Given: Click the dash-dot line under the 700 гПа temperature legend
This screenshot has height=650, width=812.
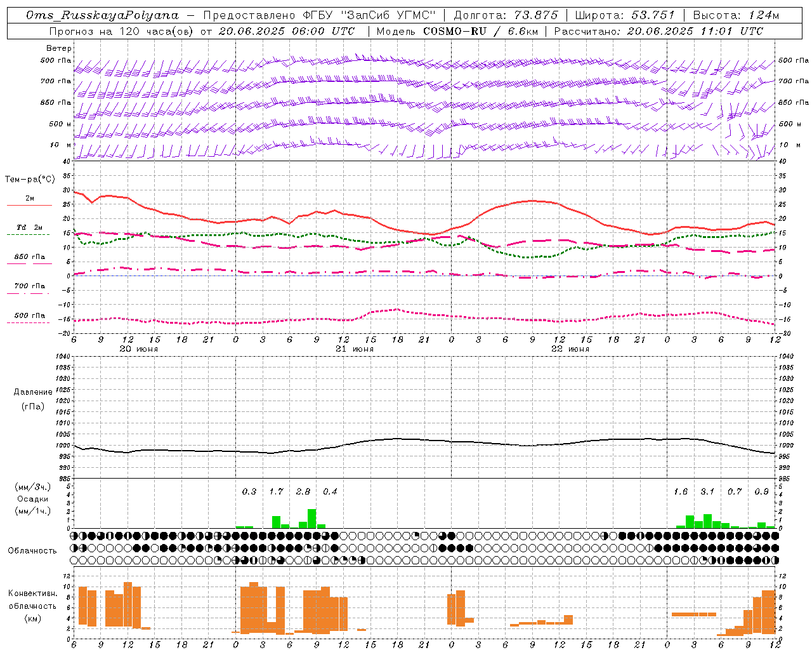Looking at the screenshot, I should click(x=29, y=293).
